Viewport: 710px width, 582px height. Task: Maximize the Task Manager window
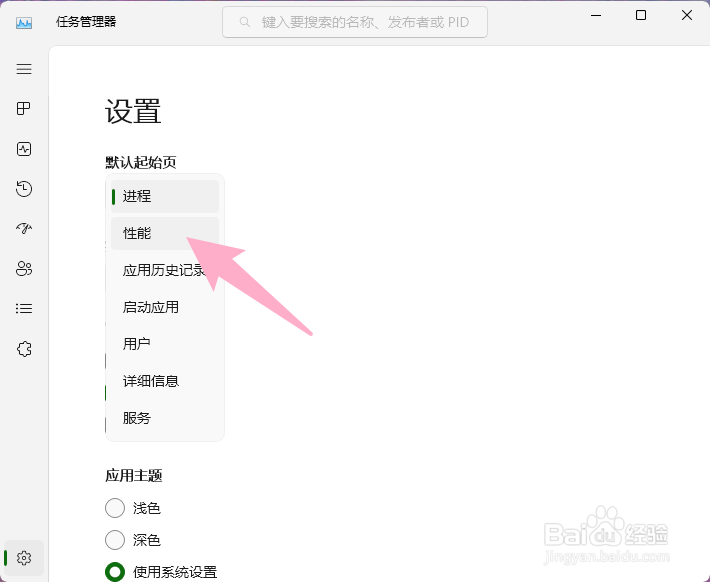641,15
